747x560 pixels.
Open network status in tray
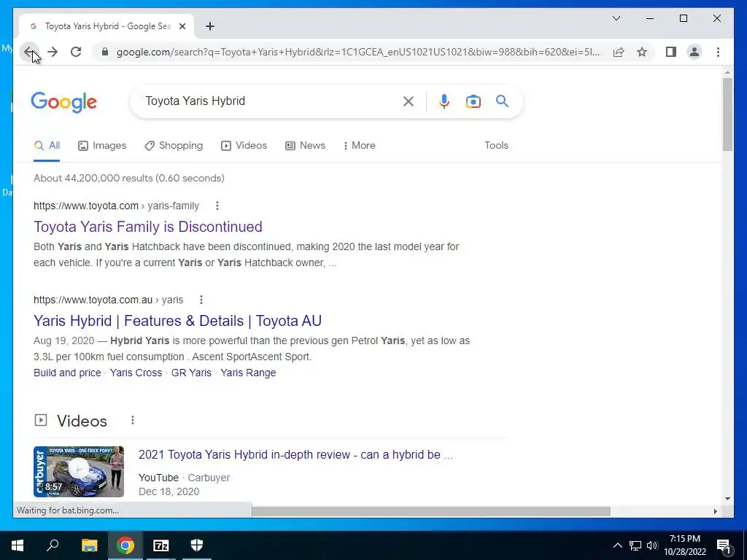[635, 545]
